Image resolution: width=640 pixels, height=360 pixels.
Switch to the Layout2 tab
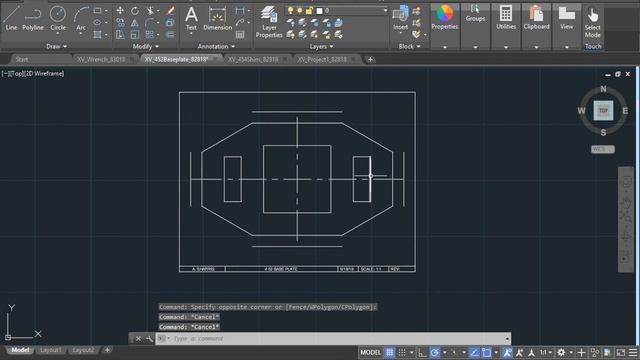[x=83, y=350]
